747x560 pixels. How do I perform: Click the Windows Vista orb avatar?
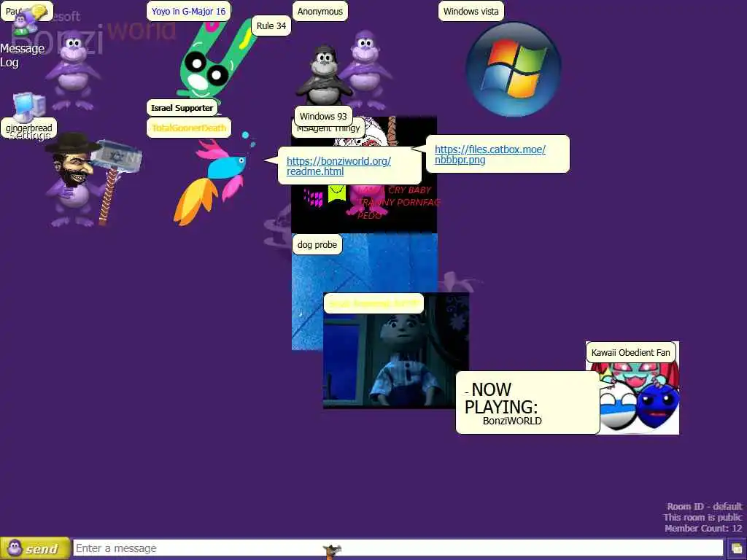513,69
